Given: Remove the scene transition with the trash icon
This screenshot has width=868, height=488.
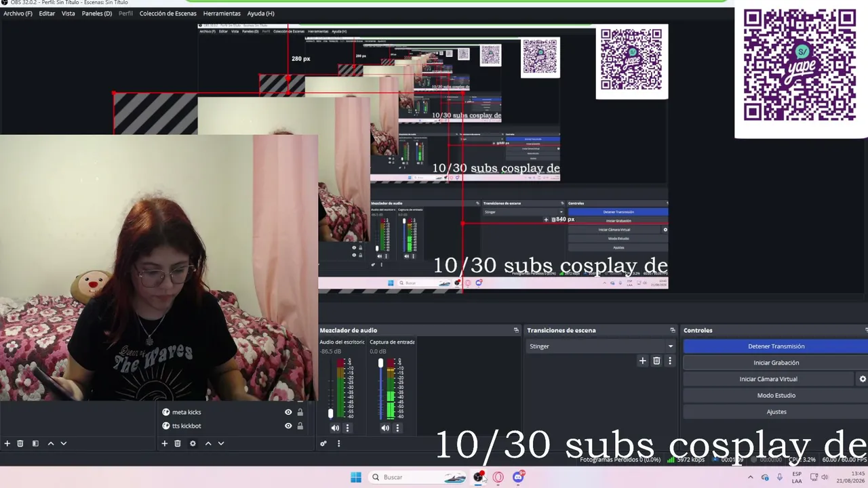Looking at the screenshot, I should [x=656, y=361].
